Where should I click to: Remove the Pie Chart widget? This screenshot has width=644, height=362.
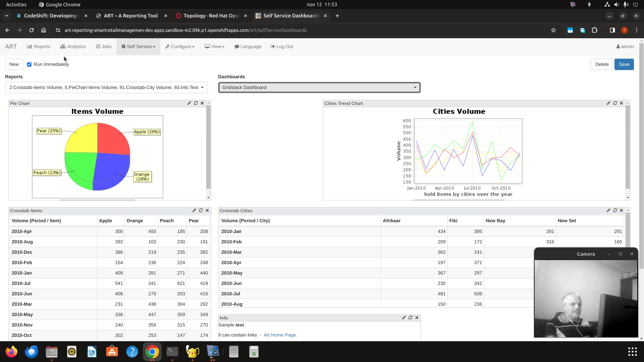click(x=202, y=103)
